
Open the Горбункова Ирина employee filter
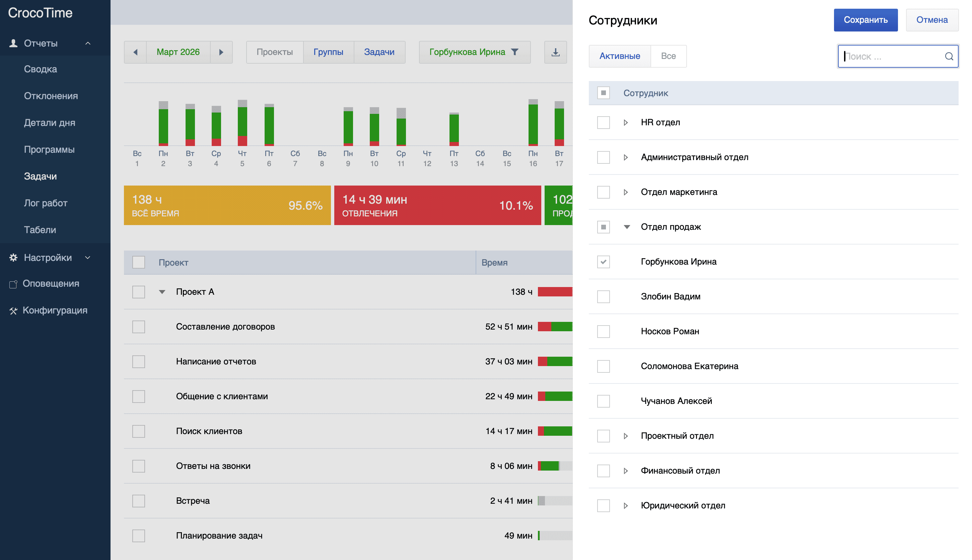click(474, 52)
